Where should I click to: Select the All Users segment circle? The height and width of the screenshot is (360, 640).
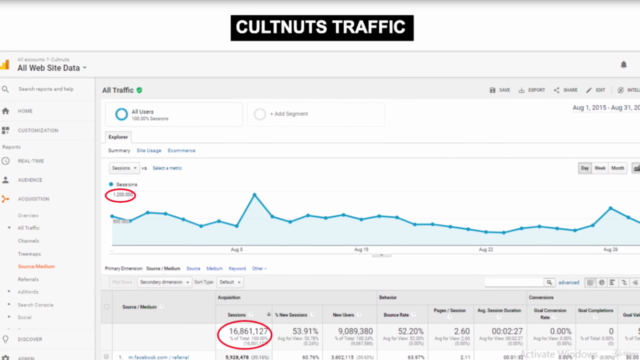[121, 114]
